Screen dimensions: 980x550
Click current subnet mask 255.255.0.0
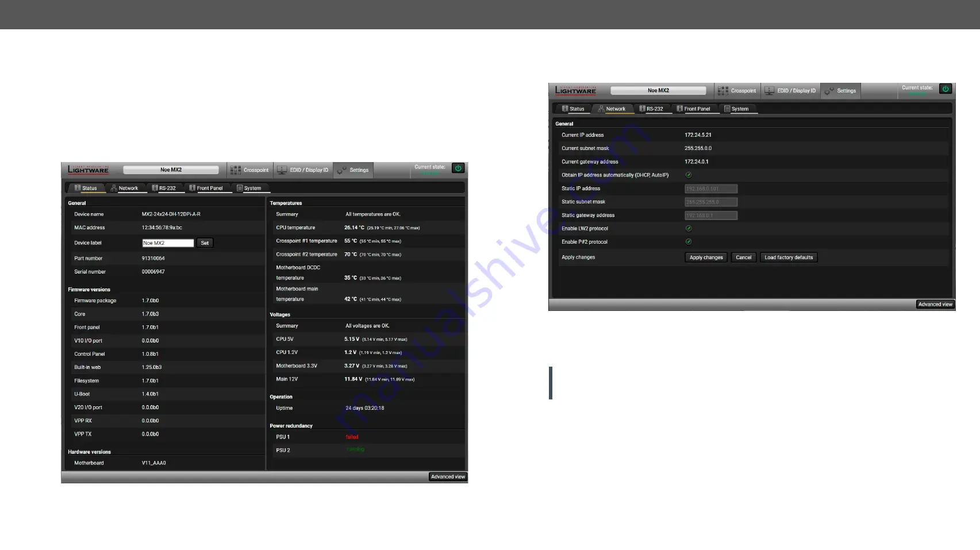click(698, 148)
